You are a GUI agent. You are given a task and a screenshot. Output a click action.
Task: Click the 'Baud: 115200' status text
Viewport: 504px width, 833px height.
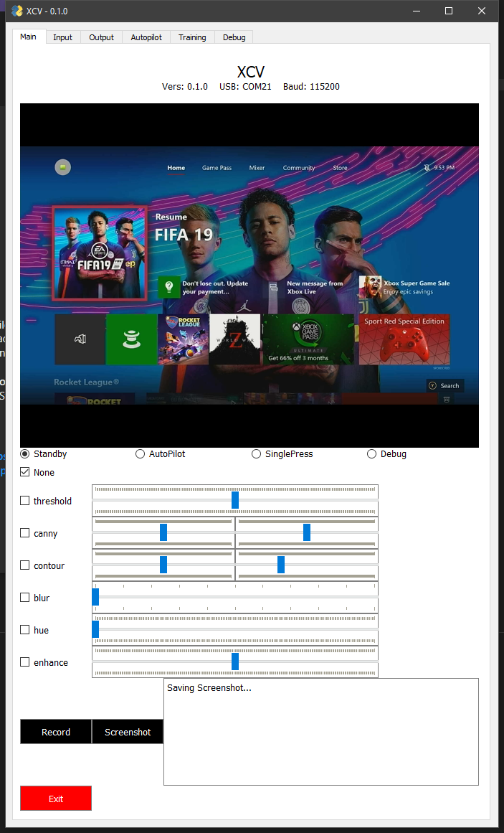(x=311, y=87)
